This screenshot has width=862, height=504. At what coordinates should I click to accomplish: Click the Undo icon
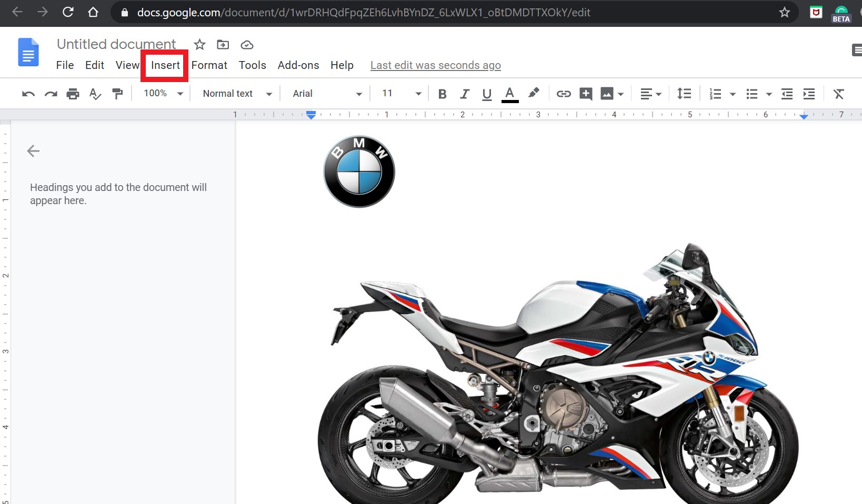(x=28, y=94)
